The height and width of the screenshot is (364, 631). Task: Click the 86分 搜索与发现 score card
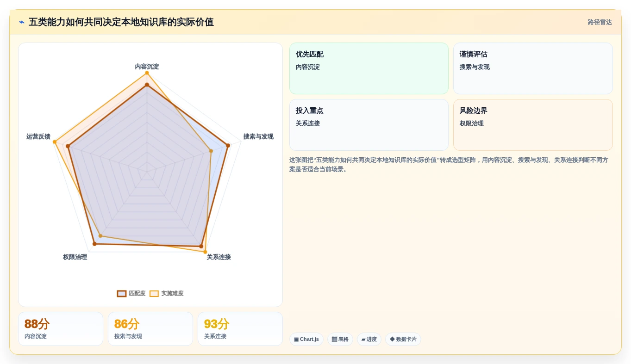(x=150, y=329)
